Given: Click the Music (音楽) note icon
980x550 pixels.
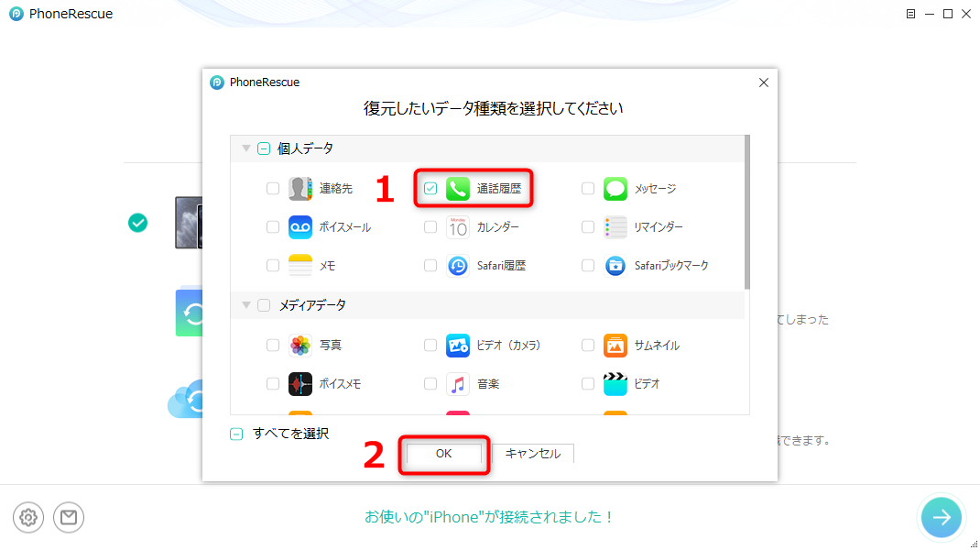Looking at the screenshot, I should pyautogui.click(x=458, y=383).
